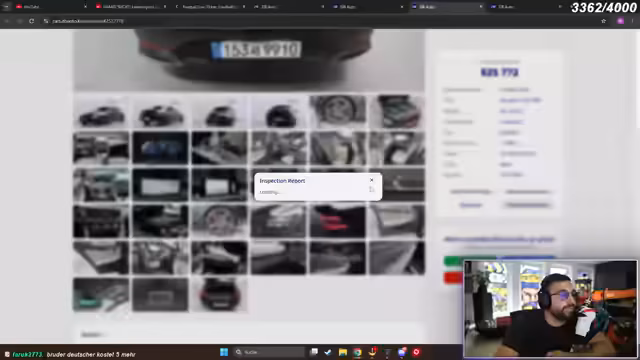
Task: Click the green button in the listing sidebar
Action: [x=469, y=260]
